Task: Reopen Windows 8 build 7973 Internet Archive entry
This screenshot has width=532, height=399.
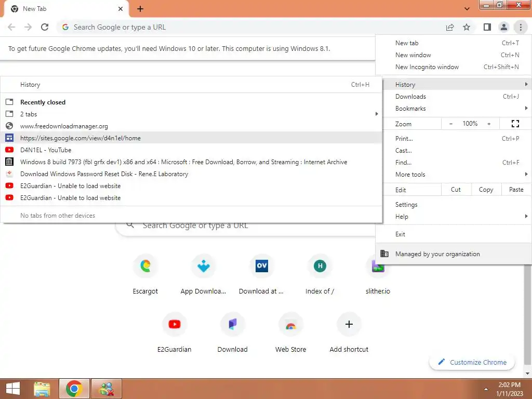Action: coord(191,162)
